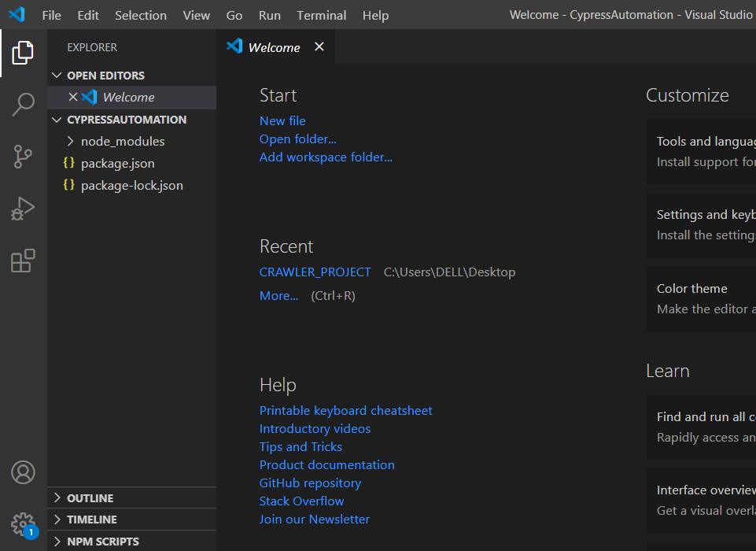Image resolution: width=756 pixels, height=551 pixels.
Task: Open the Tips and Tricks link
Action: (301, 447)
